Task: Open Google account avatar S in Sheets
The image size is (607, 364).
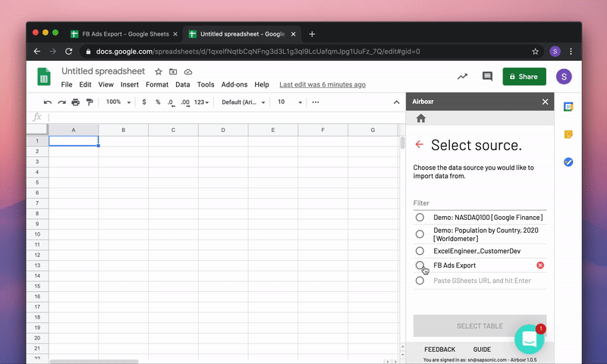Action: click(x=564, y=77)
